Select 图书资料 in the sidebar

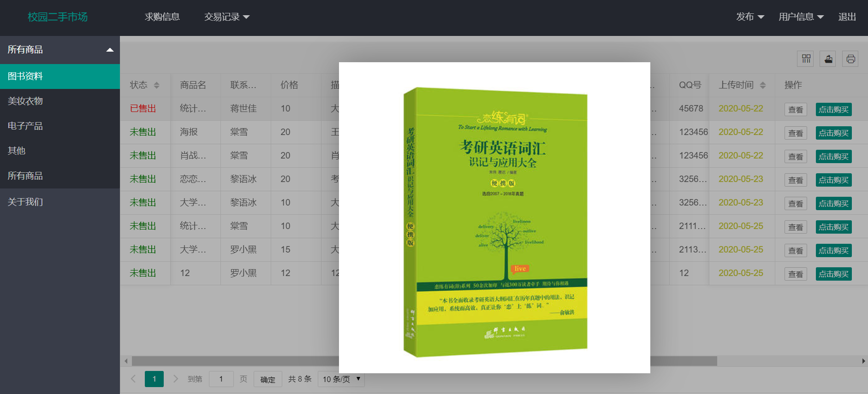click(60, 76)
